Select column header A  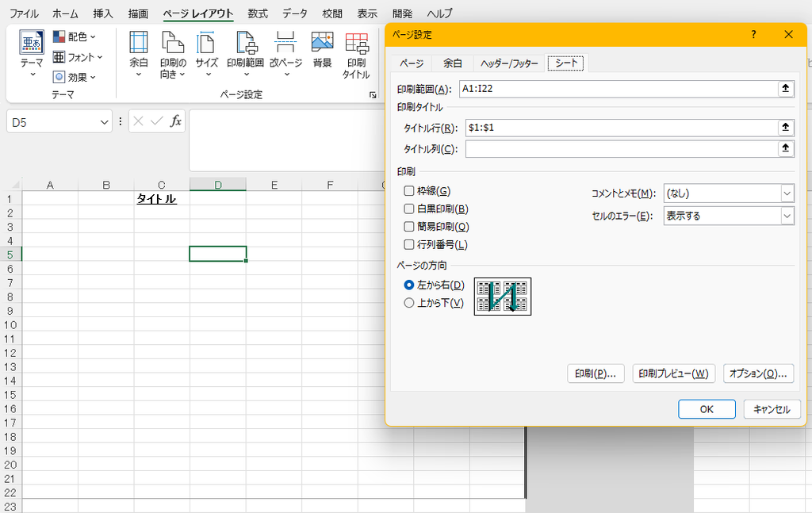pyautogui.click(x=50, y=185)
